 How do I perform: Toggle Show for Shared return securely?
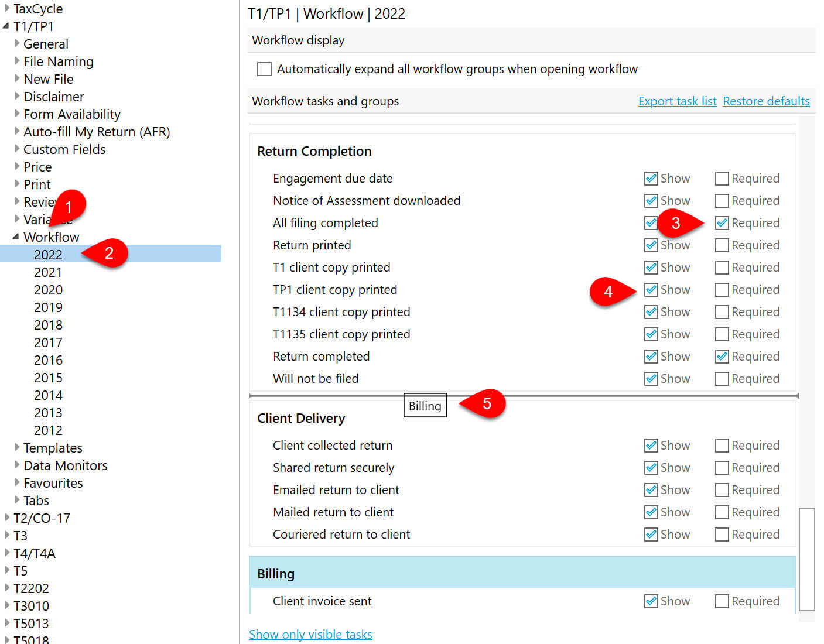pos(651,468)
